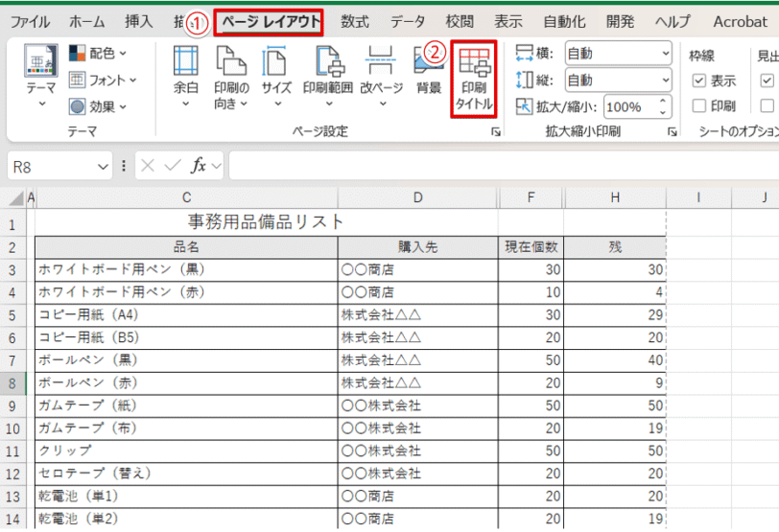Click cell ホワイトボード用ペン（黒）
This screenshot has height=532, width=779.
click(186, 269)
